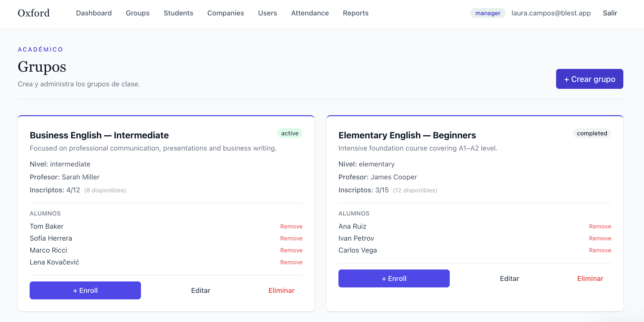
Task: Click the Business English — Intermediate title
Action: coord(99,135)
